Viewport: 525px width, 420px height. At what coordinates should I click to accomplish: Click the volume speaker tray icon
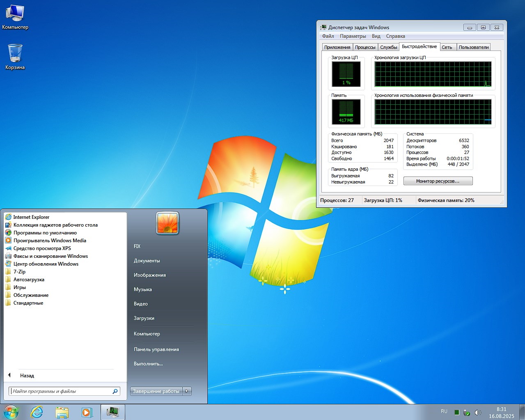pyautogui.click(x=477, y=412)
